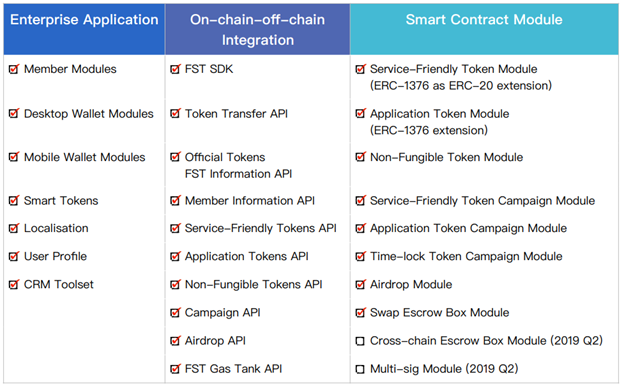Uncheck the Swap Escrow Box Module checkbox
The image size is (624, 388).
(x=361, y=313)
